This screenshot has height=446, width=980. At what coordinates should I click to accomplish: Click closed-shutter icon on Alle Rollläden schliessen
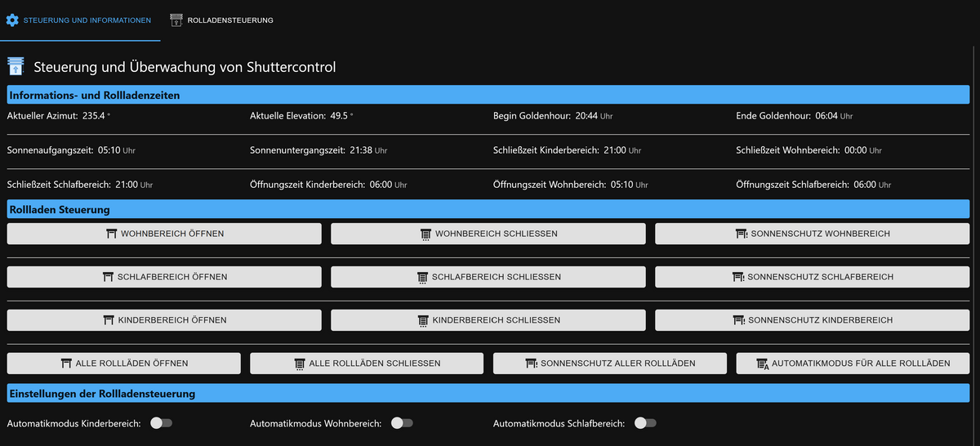click(x=299, y=363)
